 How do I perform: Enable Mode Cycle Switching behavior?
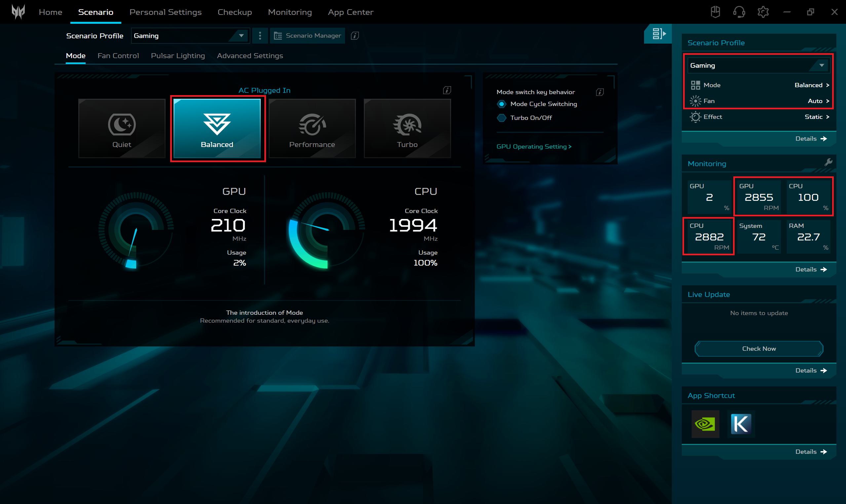click(502, 104)
